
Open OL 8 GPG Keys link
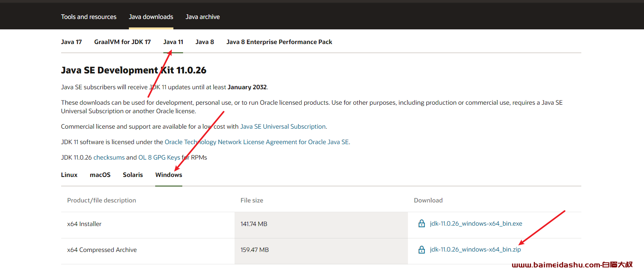tap(159, 157)
